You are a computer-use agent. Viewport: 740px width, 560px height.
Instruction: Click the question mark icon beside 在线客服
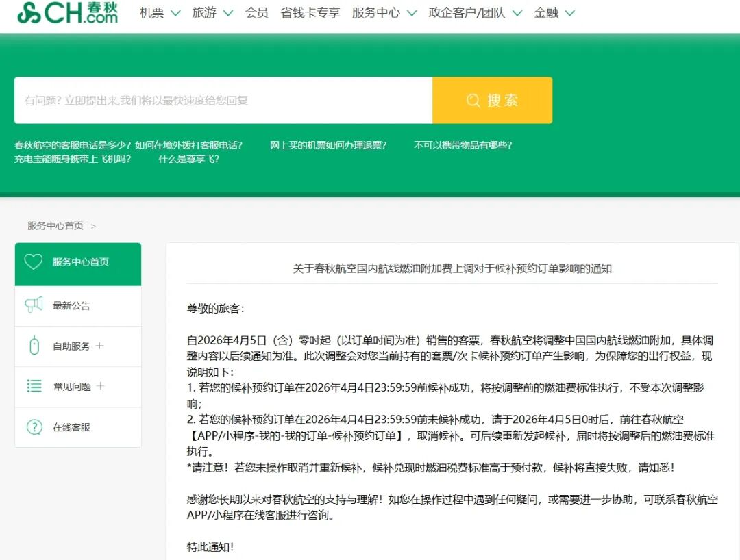[34, 427]
